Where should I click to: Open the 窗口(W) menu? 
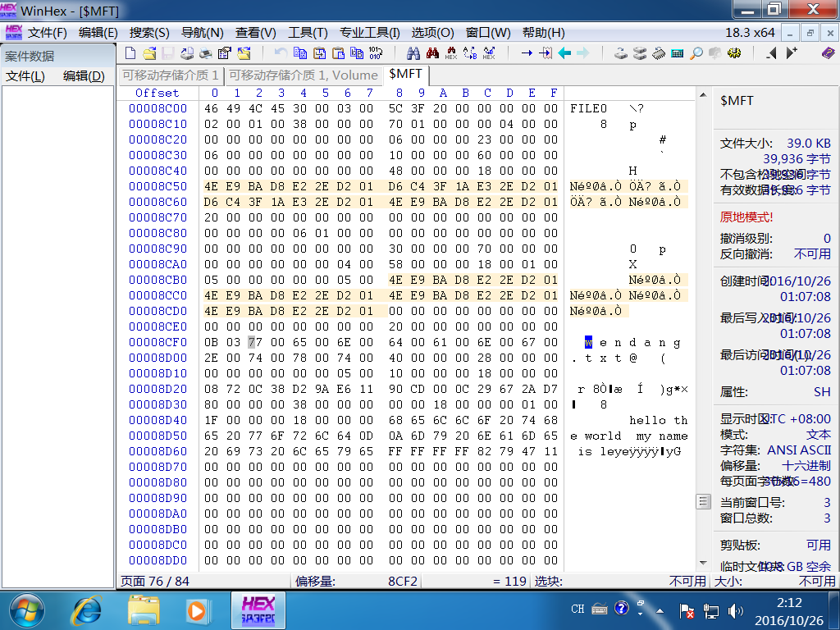click(488, 33)
